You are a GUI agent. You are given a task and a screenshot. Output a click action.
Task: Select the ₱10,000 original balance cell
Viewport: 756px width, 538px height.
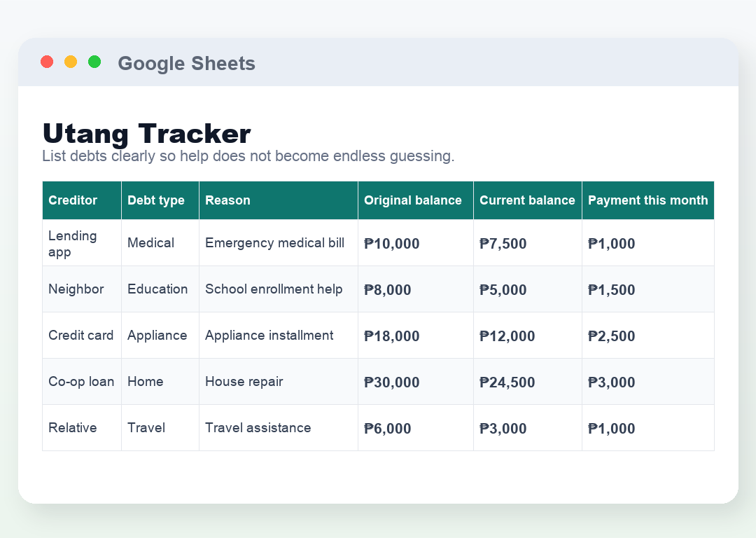[x=416, y=242]
